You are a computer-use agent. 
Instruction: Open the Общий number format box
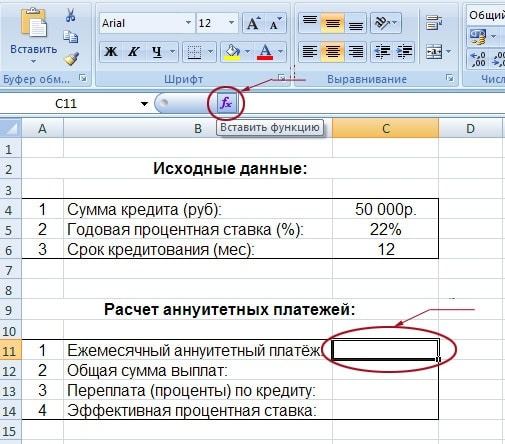pyautogui.click(x=486, y=15)
